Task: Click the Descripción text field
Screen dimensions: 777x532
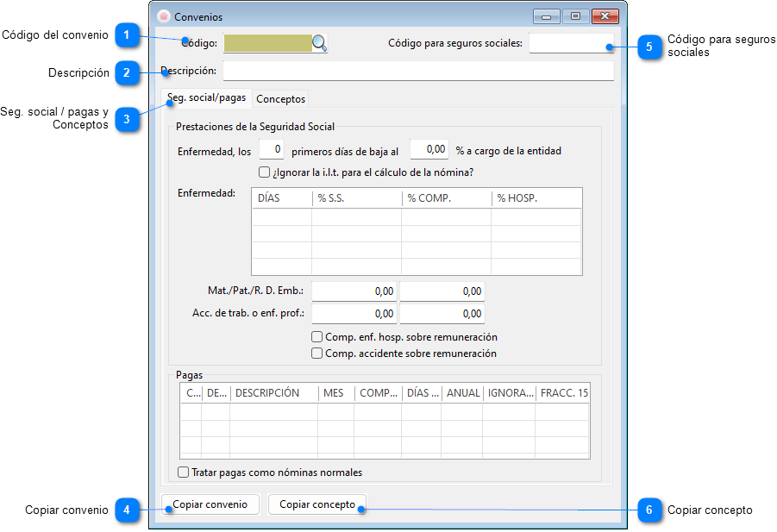Action: coord(417,71)
